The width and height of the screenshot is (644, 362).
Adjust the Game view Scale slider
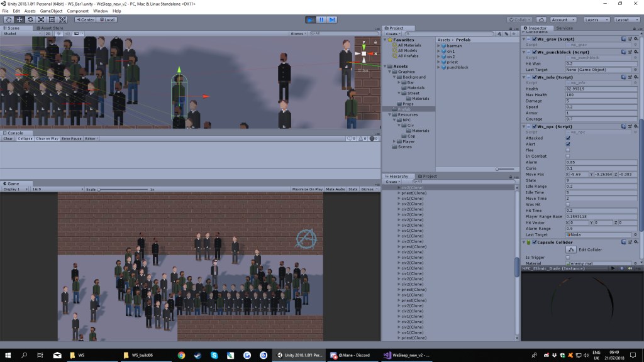click(x=119, y=189)
